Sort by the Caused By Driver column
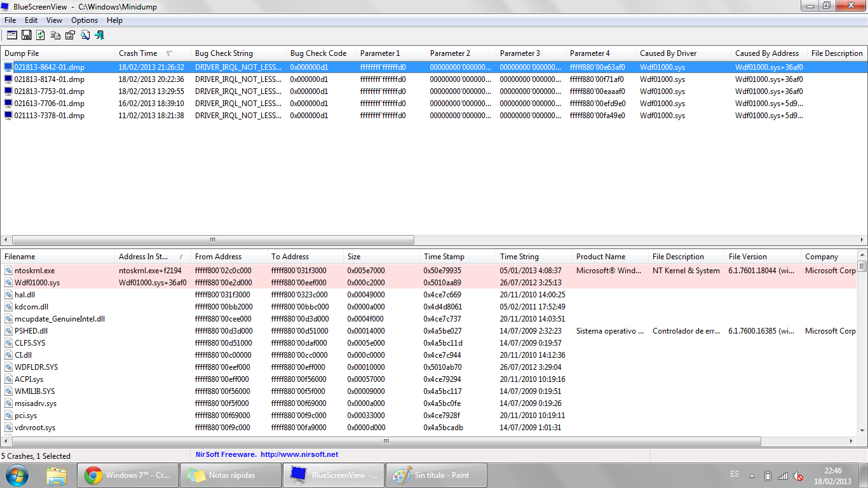The image size is (868, 488). (x=683, y=53)
